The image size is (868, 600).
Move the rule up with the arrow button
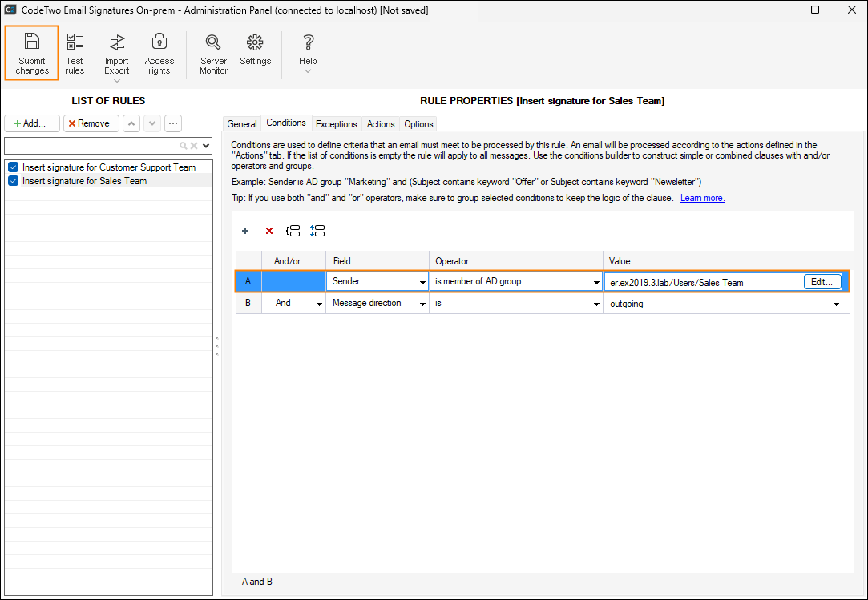(131, 123)
